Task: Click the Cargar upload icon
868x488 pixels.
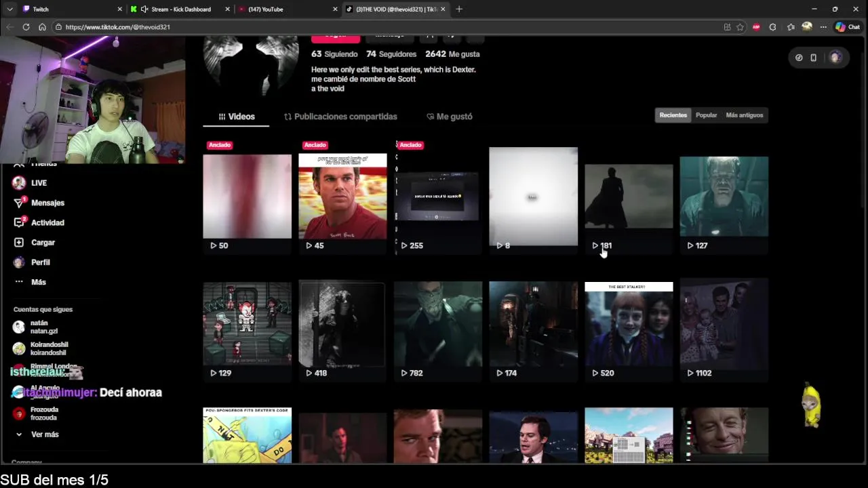Action: pyautogui.click(x=19, y=242)
